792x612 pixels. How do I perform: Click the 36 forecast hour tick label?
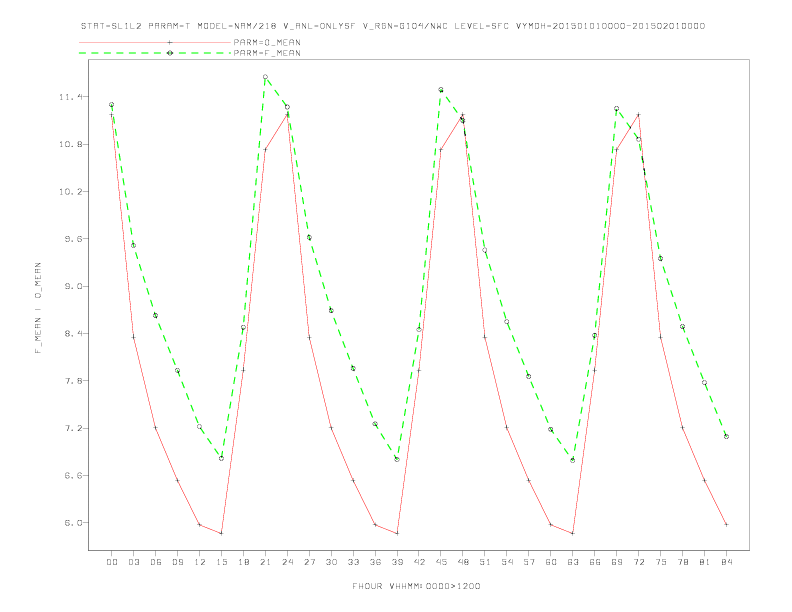375,562
